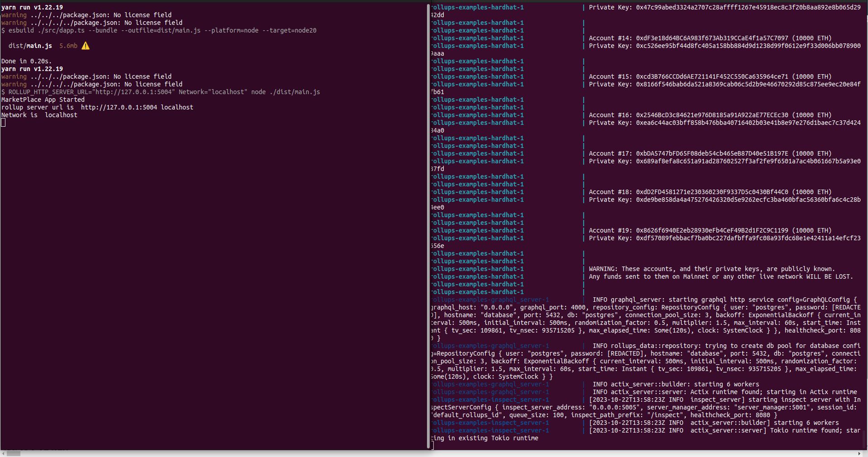Click the untimestamped 'INFO actix_server::builder: starting 6 workers'
Image resolution: width=868 pixels, height=457 pixels.
point(676,384)
